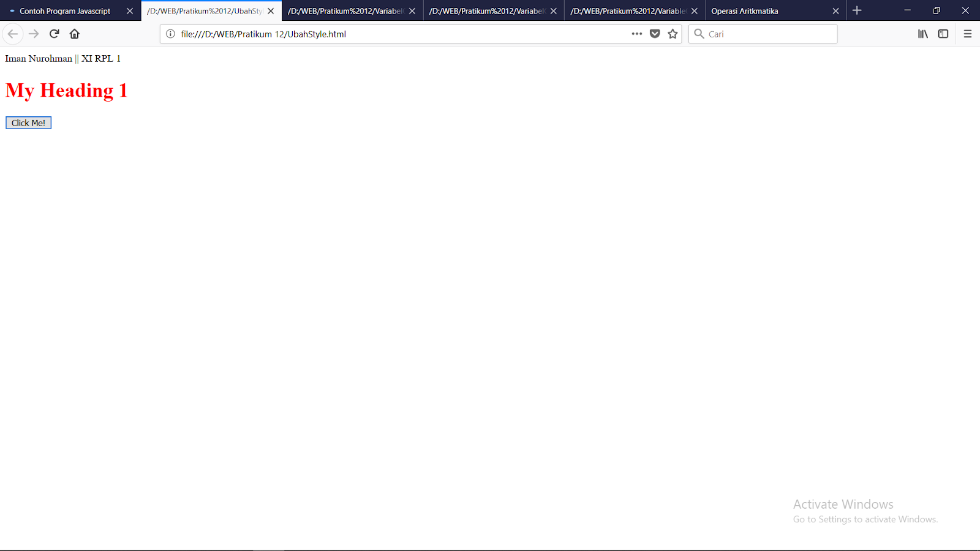Open the Firefox sidebar icon

pos(943,34)
